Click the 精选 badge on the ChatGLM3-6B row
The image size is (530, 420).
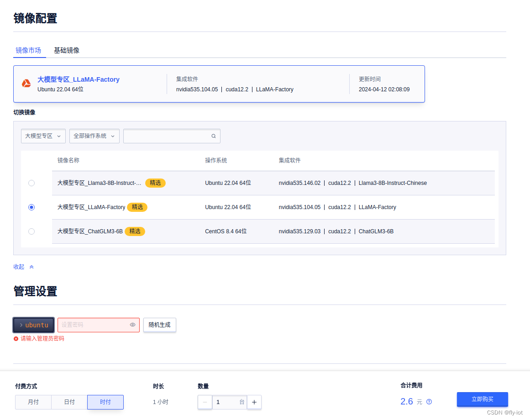pos(135,231)
